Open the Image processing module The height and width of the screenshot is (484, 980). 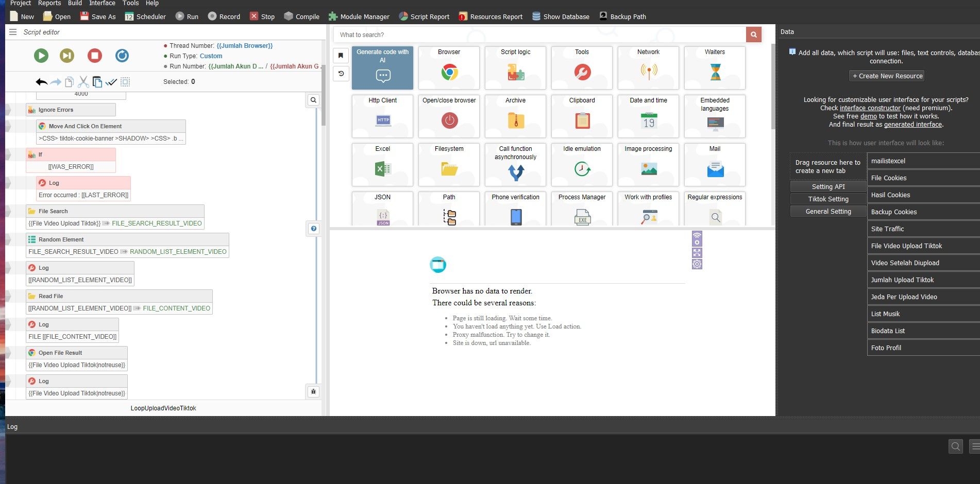[648, 164]
